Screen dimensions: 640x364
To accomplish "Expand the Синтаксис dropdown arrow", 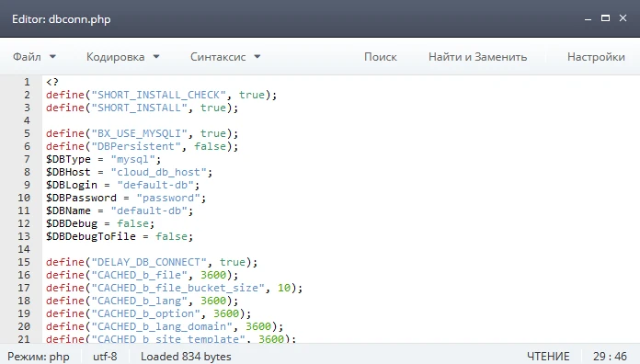I will tap(257, 57).
